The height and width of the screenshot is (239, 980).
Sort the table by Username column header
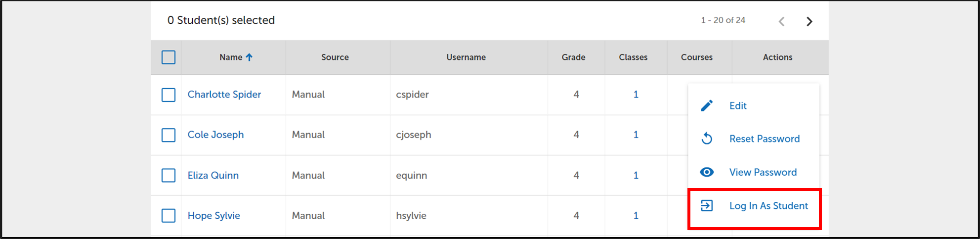click(466, 57)
